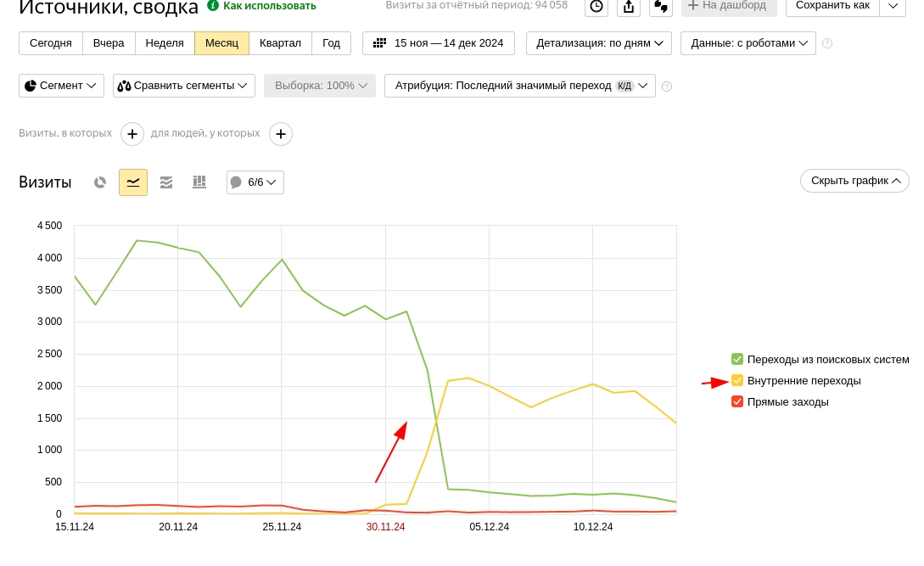Image resolution: width=924 pixels, height=566 pixels.
Task: Click the '30.11.24' axis date label
Action: point(385,526)
